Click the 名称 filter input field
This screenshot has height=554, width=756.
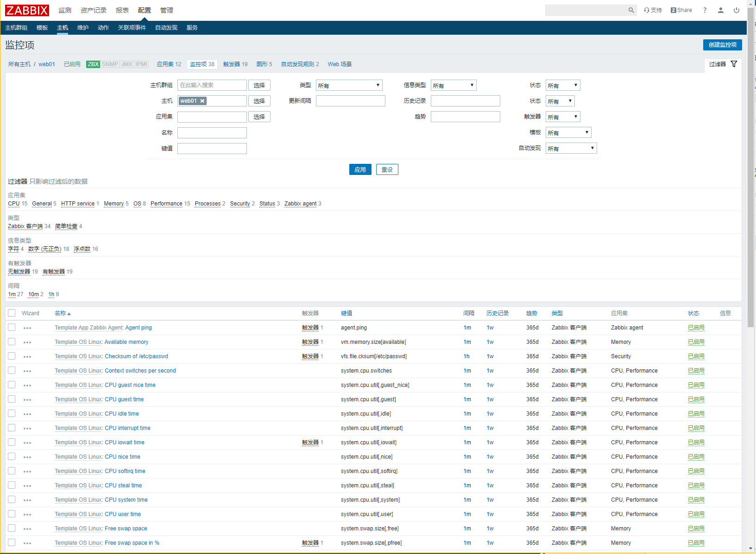coord(212,133)
